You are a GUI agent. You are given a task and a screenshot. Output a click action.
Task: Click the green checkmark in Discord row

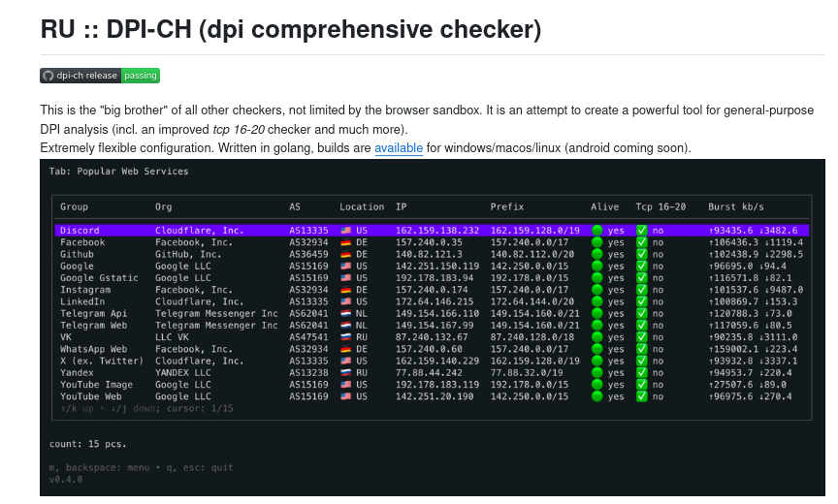(x=642, y=231)
